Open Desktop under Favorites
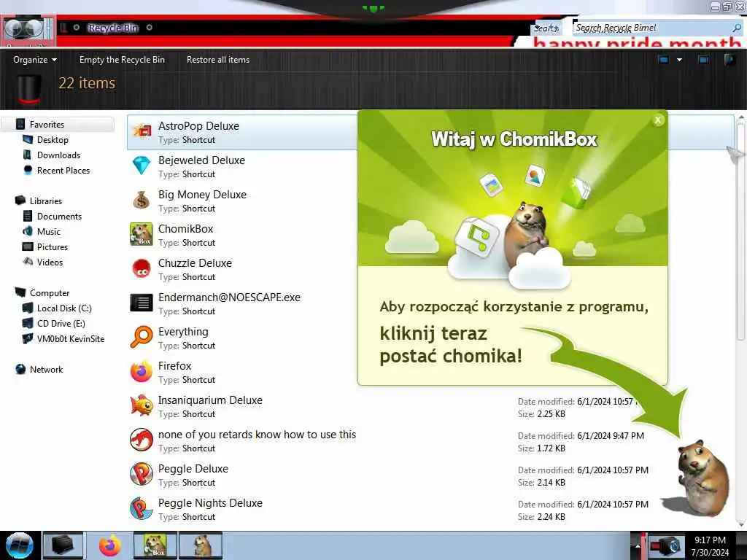The width and height of the screenshot is (747, 560). click(53, 140)
